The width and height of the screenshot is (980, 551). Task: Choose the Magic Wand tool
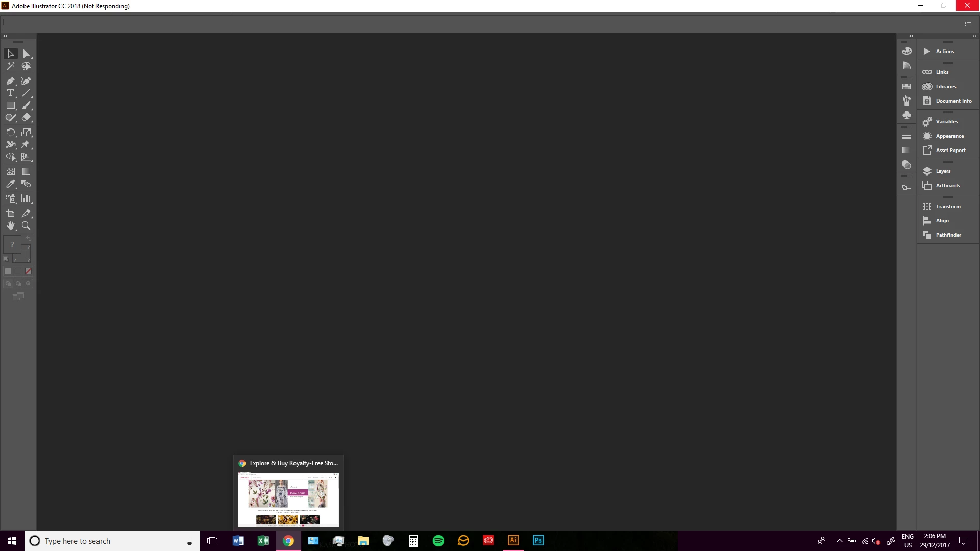tap(10, 66)
